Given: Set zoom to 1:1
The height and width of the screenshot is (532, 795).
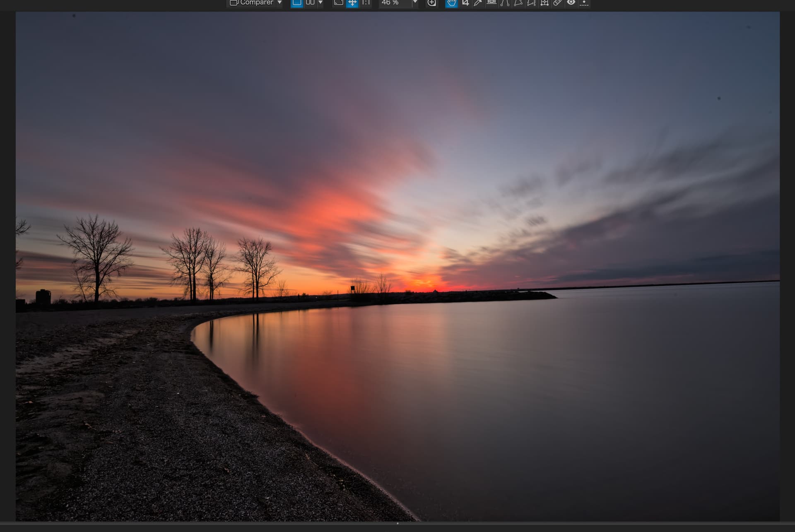Looking at the screenshot, I should pyautogui.click(x=366, y=3).
